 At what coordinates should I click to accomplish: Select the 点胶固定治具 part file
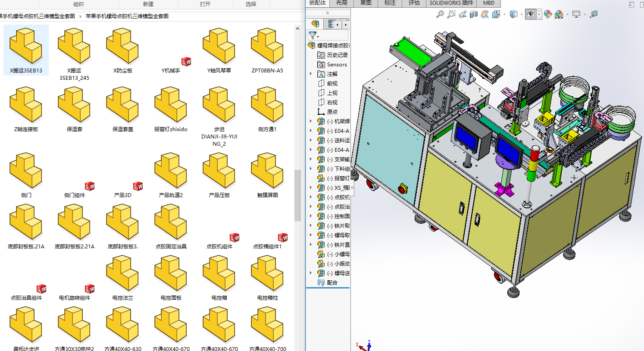pos(171,226)
